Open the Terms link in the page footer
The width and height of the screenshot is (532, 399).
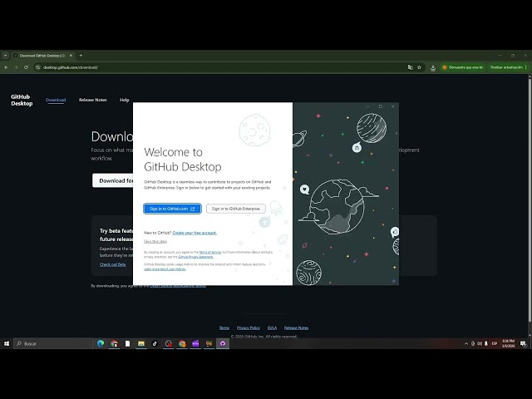click(224, 328)
